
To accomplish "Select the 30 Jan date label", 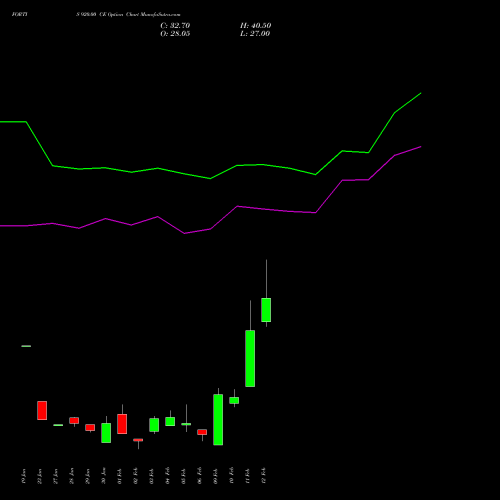I will [104, 476].
